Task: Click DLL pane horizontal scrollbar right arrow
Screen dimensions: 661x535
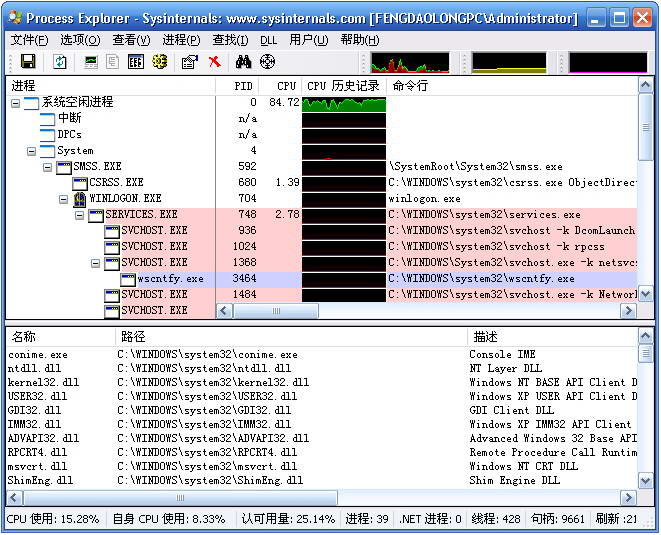Action: click(x=628, y=498)
